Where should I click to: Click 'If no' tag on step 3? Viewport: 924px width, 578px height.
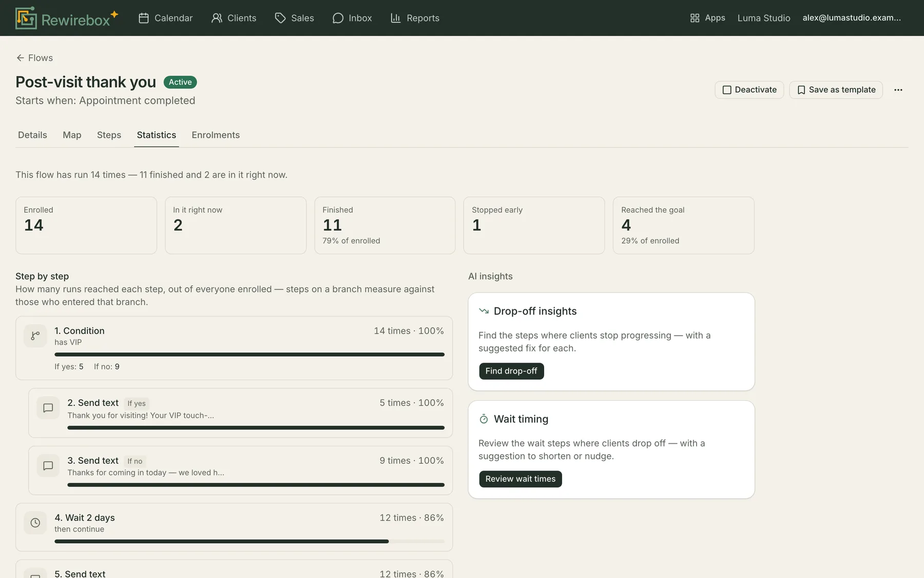click(x=135, y=461)
